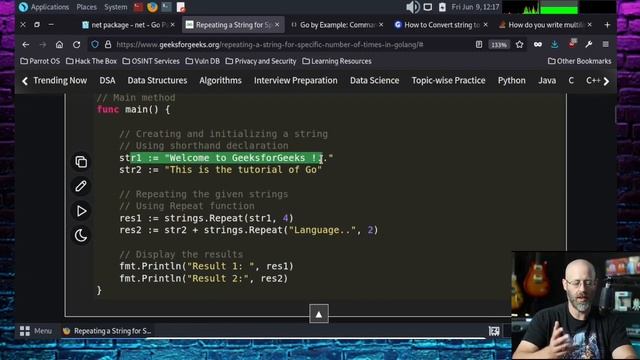Open browser home page icon

pyautogui.click(x=59, y=44)
